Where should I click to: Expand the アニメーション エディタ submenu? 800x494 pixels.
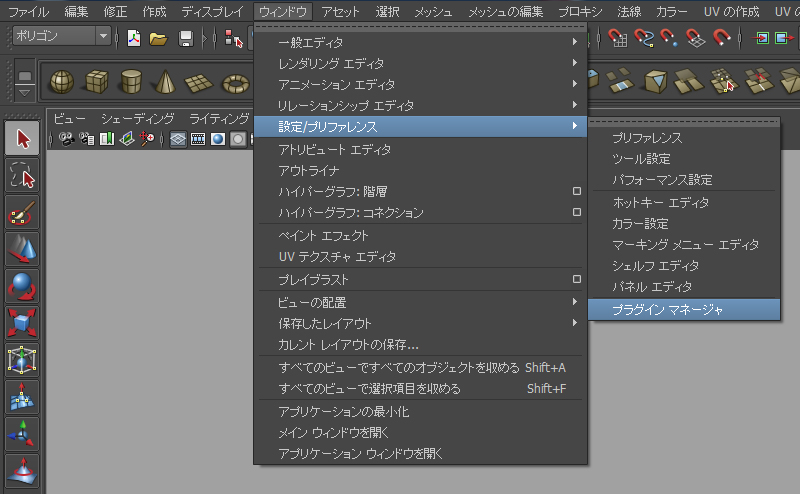coord(421,84)
